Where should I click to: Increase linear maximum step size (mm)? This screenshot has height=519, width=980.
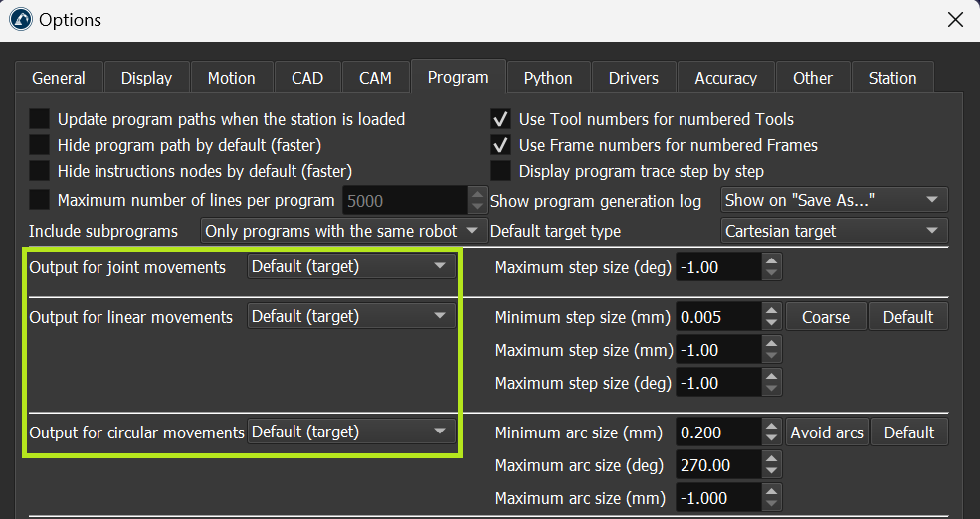[x=772, y=344]
